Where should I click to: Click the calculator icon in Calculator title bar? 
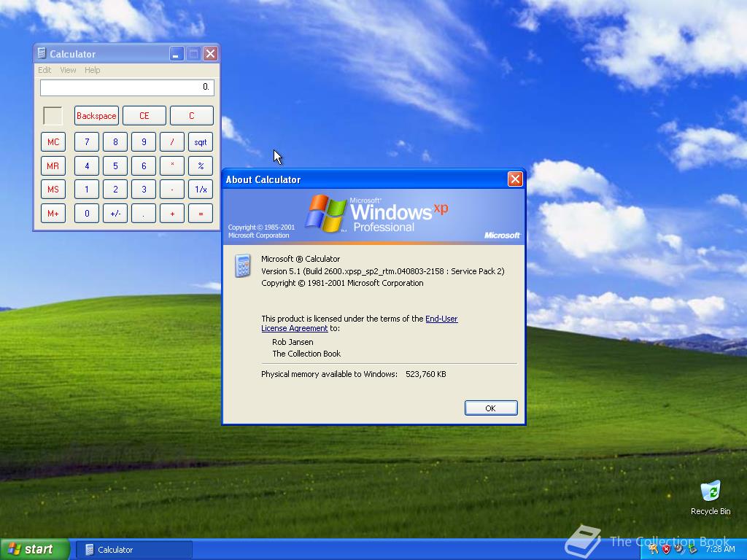[42, 53]
